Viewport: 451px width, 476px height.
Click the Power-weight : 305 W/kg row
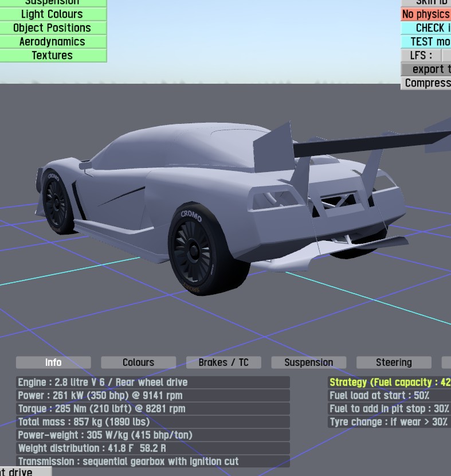point(153,435)
